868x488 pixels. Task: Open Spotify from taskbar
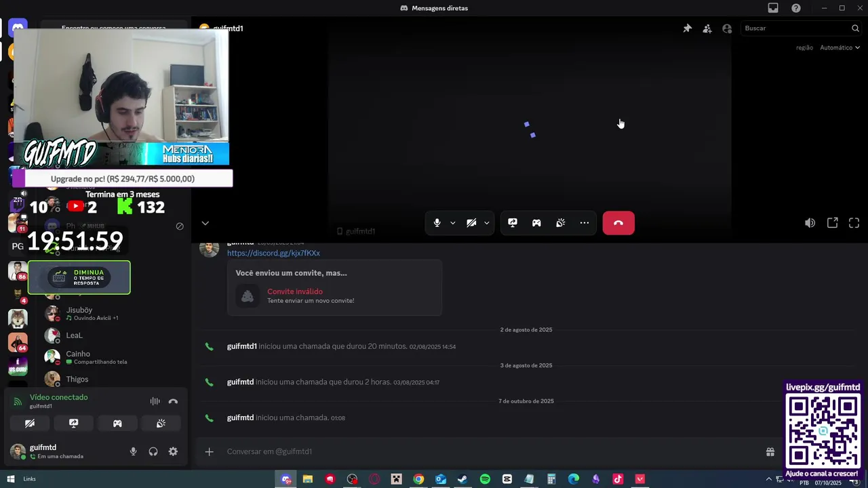(485, 479)
